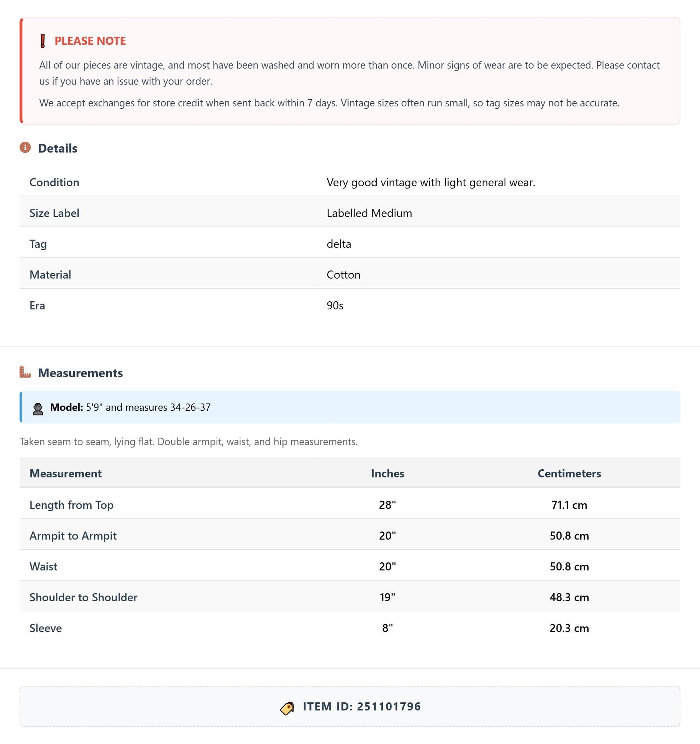Click the ruler icon beside Measurements
The width and height of the screenshot is (700, 744).
coord(25,372)
